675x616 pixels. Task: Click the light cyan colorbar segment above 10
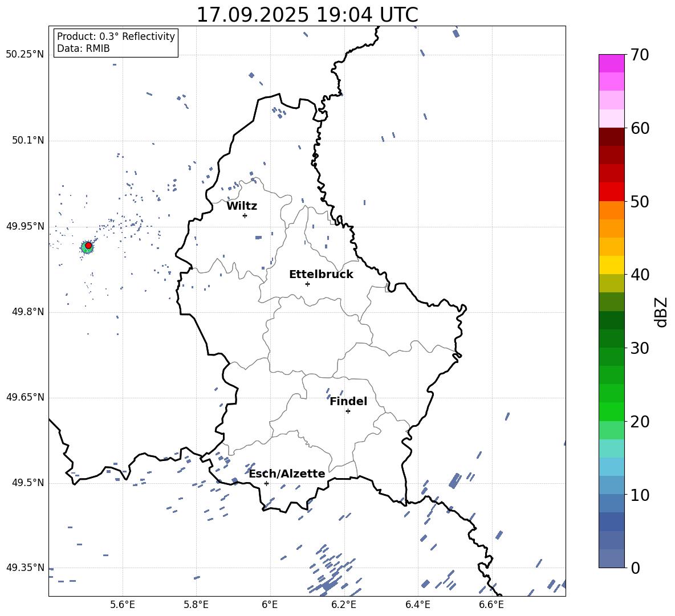point(611,467)
